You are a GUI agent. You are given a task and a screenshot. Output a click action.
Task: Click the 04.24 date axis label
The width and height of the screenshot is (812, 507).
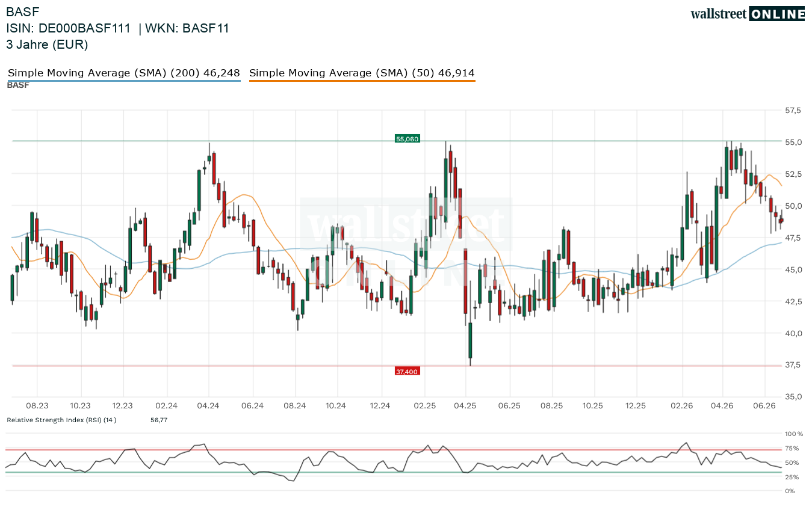(x=208, y=406)
